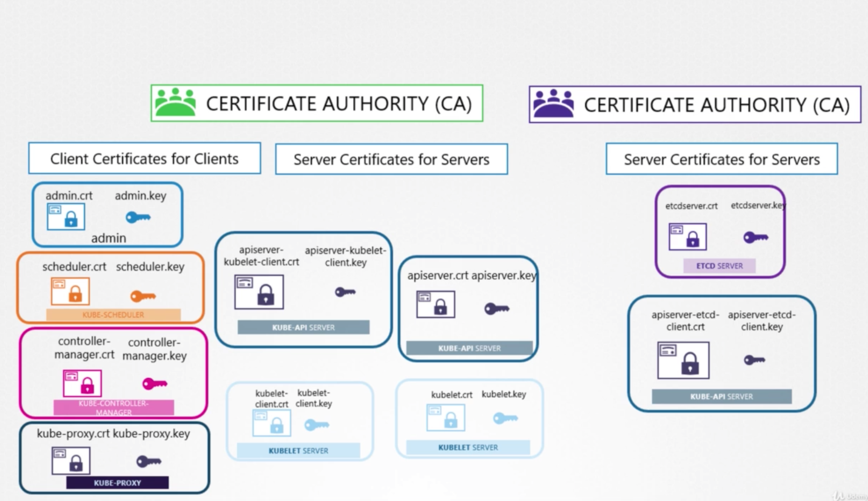The height and width of the screenshot is (501, 868).
Task: Click the apiserver-etcd-client.crt certificate icon
Action: point(683,360)
